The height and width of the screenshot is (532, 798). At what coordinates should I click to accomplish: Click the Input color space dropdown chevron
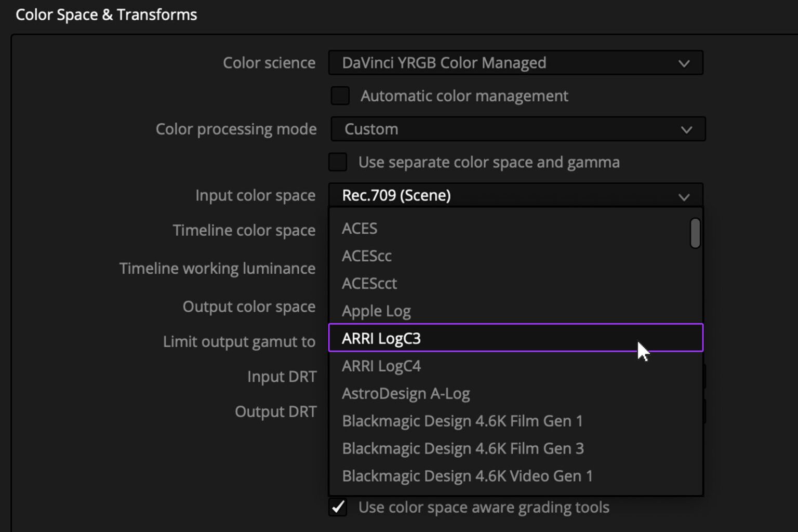[684, 196]
